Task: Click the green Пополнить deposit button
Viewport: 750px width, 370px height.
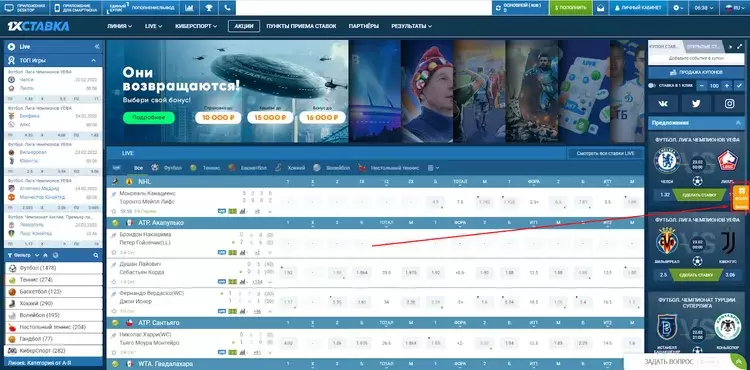Action: 571,8
